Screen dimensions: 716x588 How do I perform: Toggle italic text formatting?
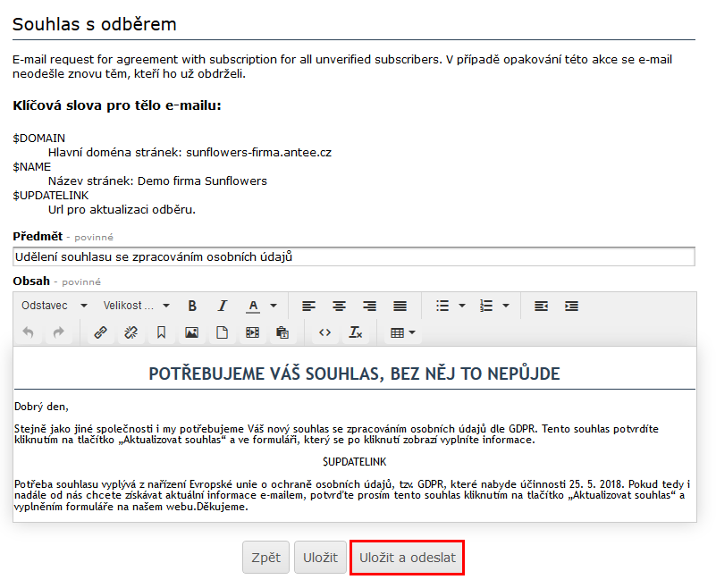[223, 306]
